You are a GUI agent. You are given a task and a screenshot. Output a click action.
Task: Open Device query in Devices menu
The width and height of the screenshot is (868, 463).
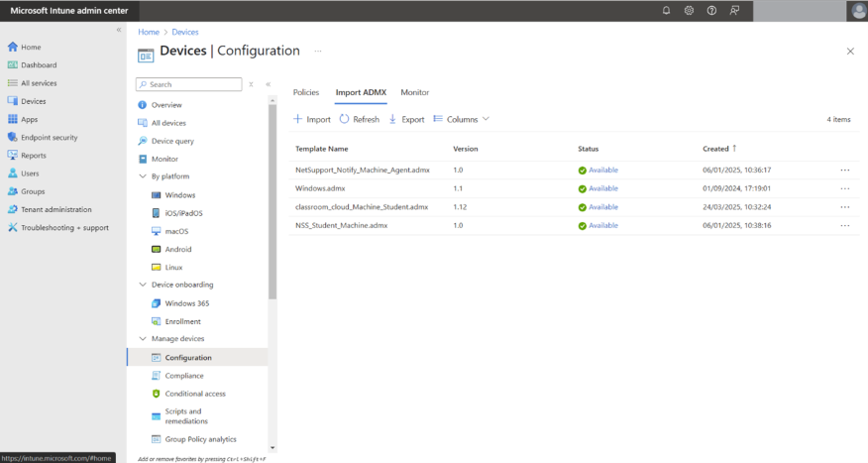[172, 141]
